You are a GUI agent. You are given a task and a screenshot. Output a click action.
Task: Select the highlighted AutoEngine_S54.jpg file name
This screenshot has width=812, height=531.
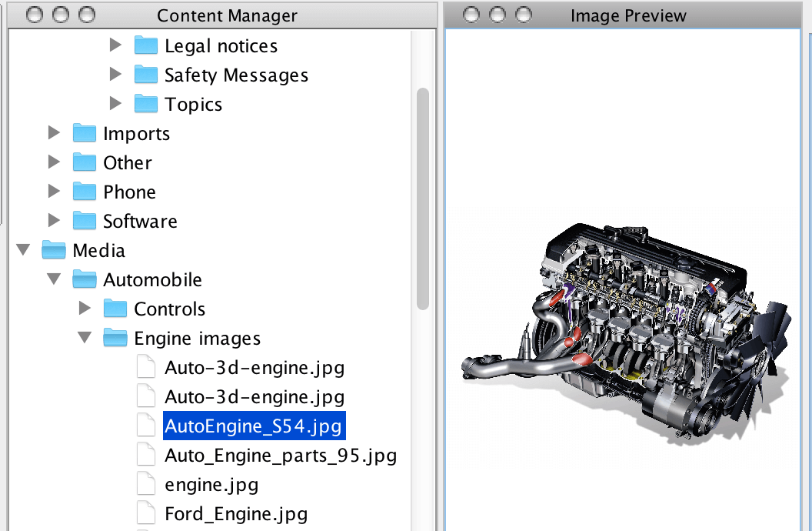[253, 426]
